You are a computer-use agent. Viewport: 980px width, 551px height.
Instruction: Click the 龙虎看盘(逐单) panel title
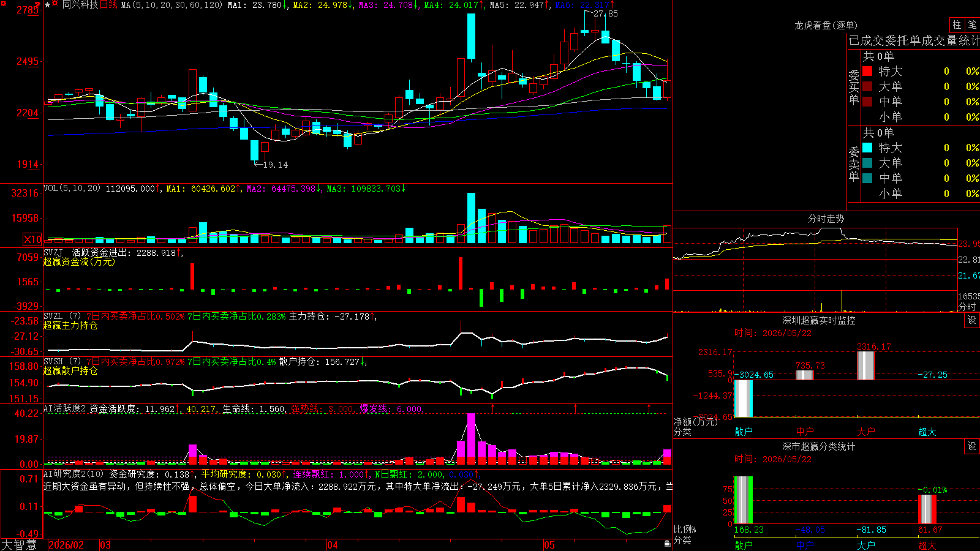tap(826, 26)
